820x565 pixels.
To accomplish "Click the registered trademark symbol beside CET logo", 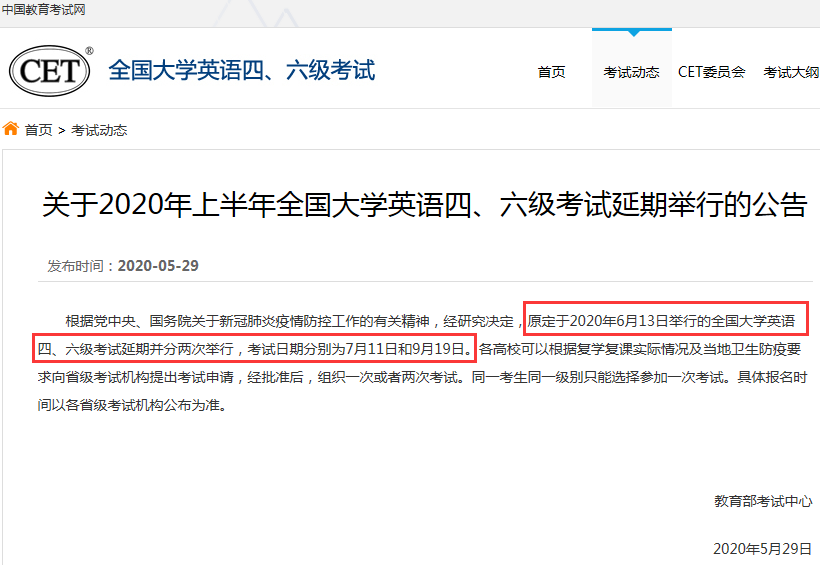I will coord(89,51).
